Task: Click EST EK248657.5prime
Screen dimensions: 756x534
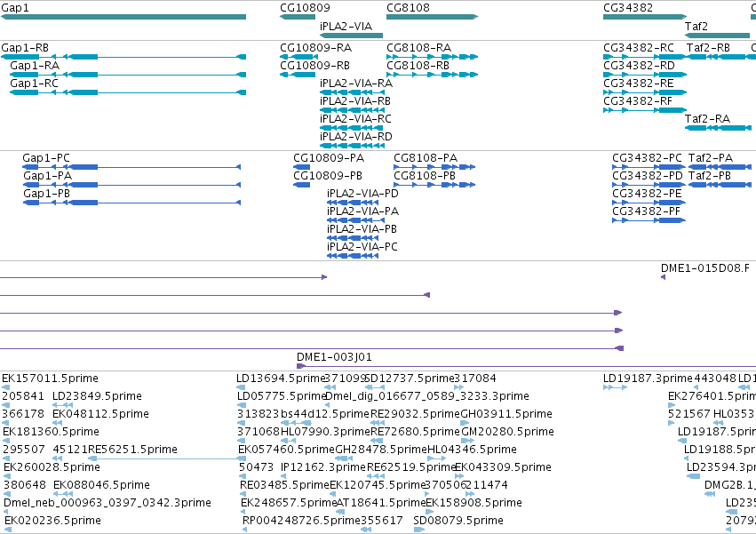Action: click(243, 512)
